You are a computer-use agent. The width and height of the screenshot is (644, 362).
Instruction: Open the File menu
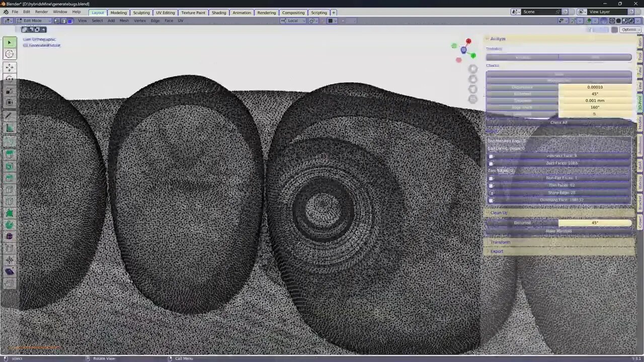(15, 12)
